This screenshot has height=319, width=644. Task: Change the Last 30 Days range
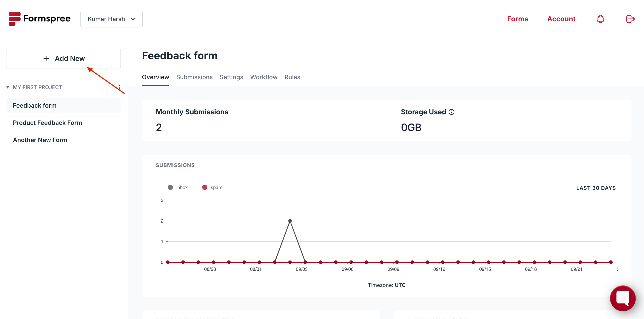pos(596,188)
